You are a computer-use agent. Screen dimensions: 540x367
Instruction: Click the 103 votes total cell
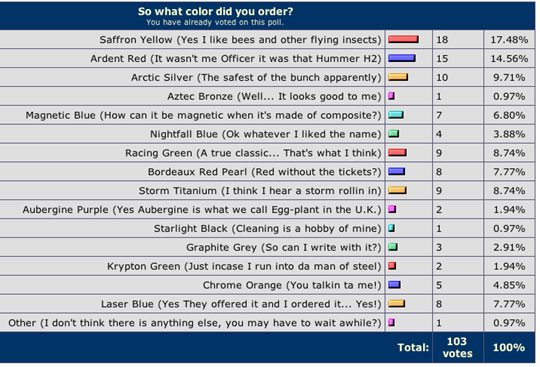(x=457, y=347)
